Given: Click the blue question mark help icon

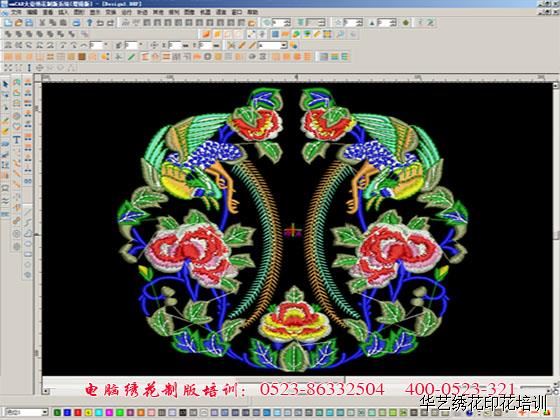Looking at the screenshot, I should tap(89, 22).
